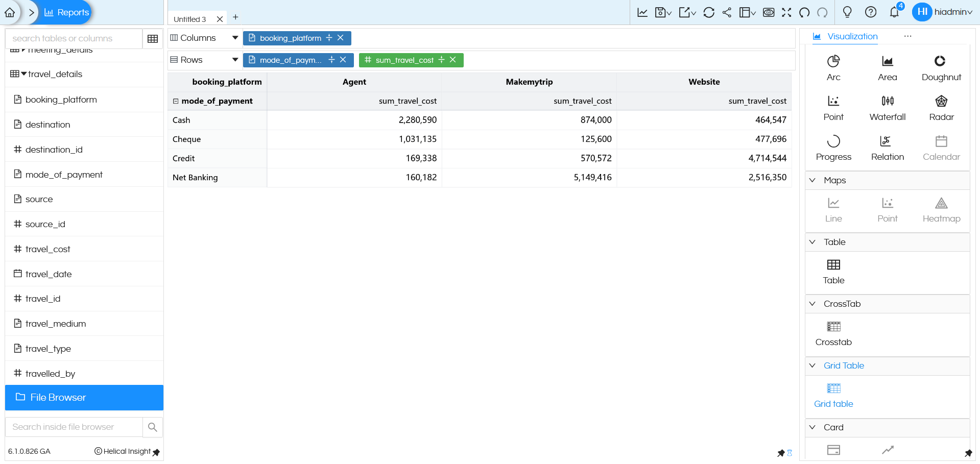Select the Grid table visualization
Image resolution: width=980 pixels, height=464 pixels.
click(x=833, y=394)
